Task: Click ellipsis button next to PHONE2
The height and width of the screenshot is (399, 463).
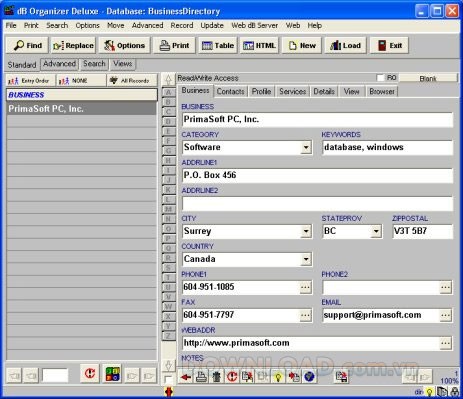Action: 446,287
